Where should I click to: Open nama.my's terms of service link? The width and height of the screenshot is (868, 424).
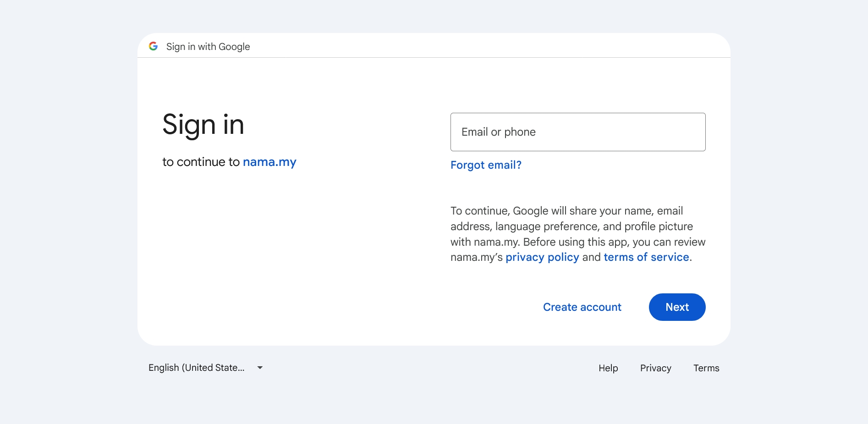pos(646,257)
